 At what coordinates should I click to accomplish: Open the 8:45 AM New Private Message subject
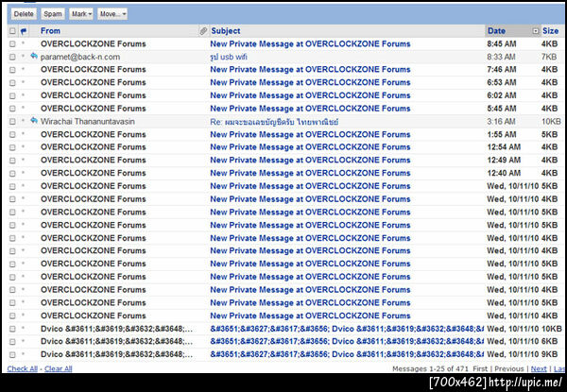pyautogui.click(x=310, y=44)
